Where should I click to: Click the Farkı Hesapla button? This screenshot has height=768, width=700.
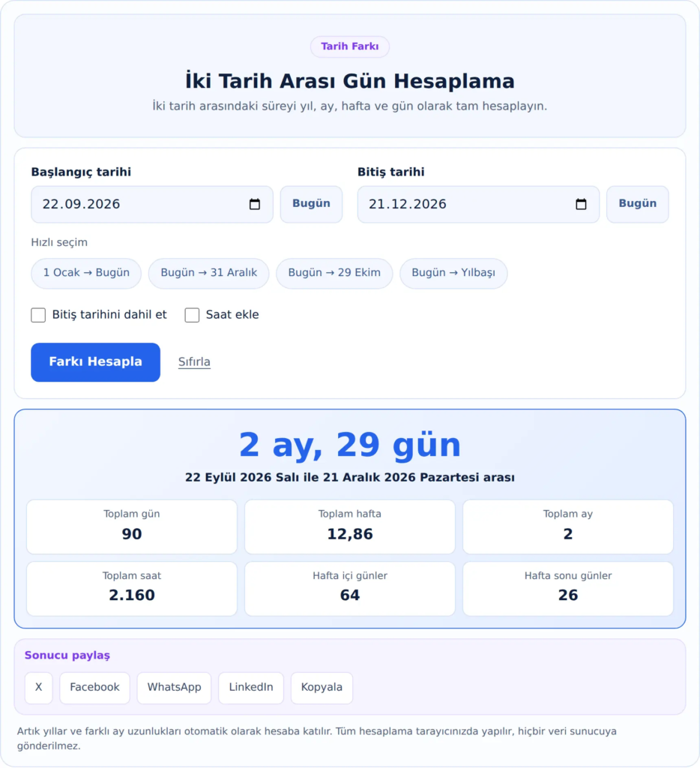[x=95, y=362]
